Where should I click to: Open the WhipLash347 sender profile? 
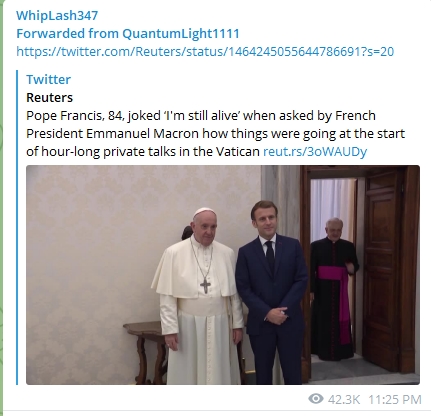(x=57, y=16)
